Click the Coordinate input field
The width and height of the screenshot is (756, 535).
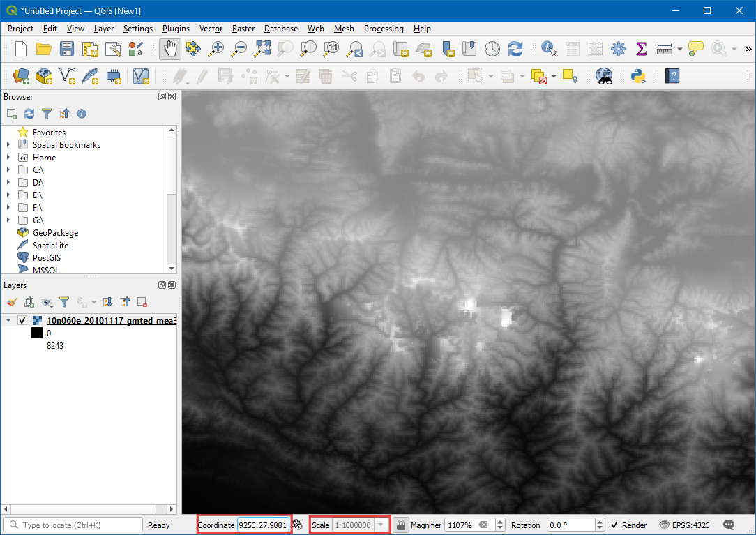(263, 525)
